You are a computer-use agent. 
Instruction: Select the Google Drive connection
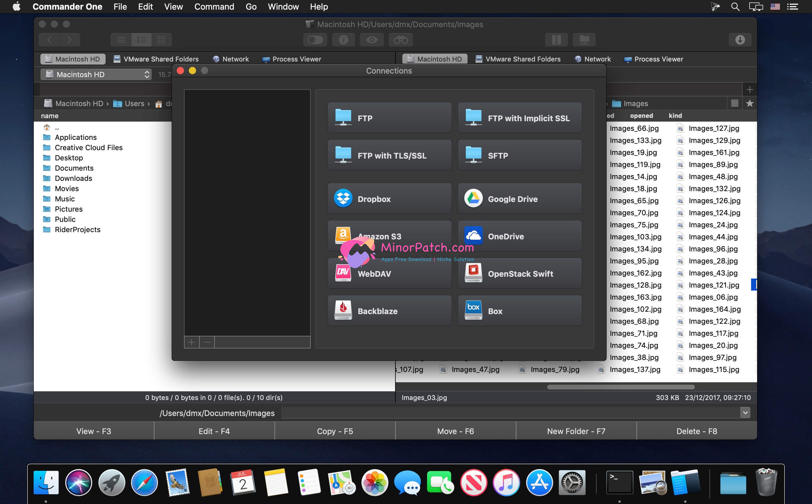[520, 199]
